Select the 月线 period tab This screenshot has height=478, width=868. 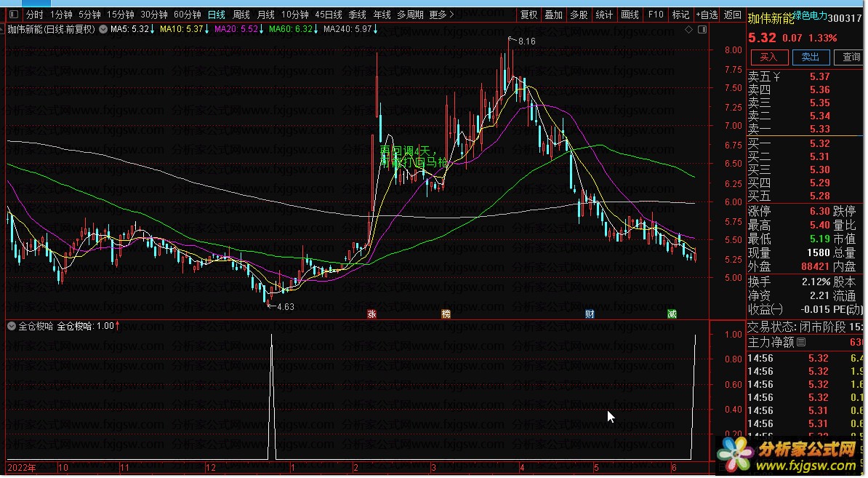266,15
